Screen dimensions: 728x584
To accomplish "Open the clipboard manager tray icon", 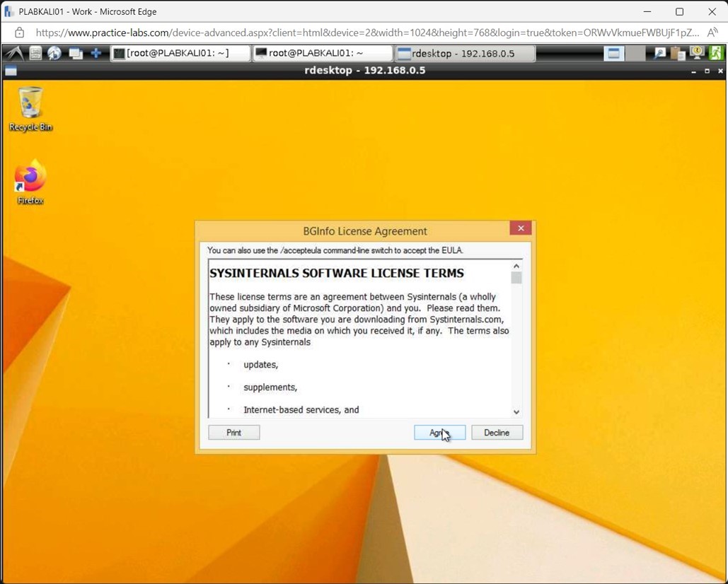I will [677, 52].
